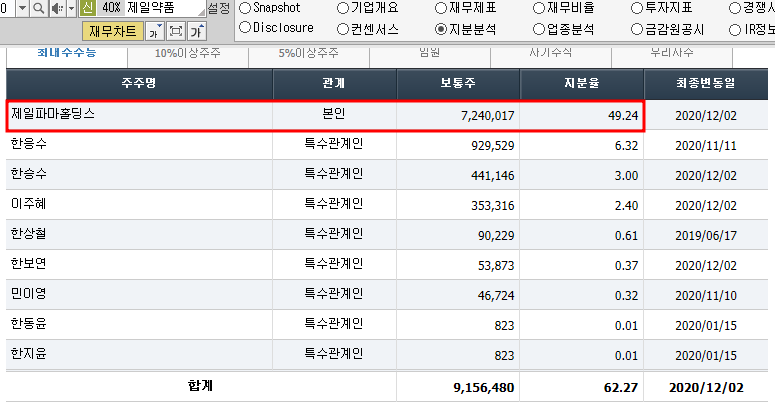The width and height of the screenshot is (775, 407).
Task: Select shareholder name 한지윤
Action: click(29, 354)
